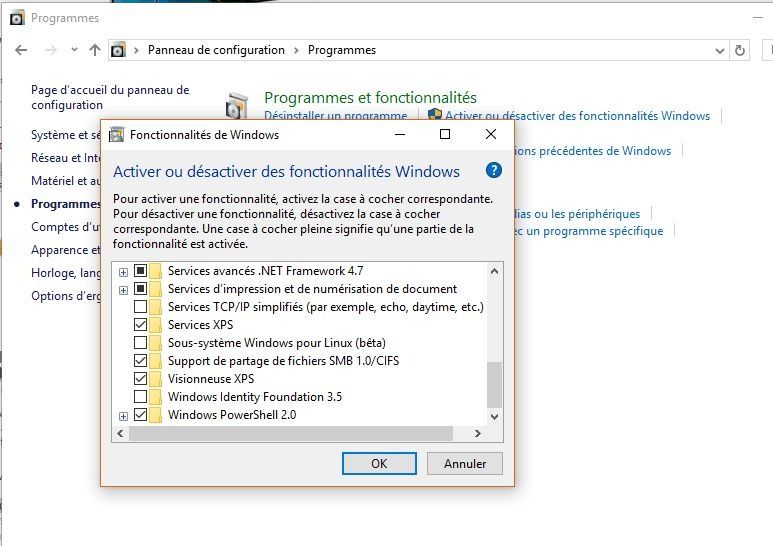This screenshot has height=546, width=773.
Task: Click the horizontal scrollbar thumb in feature list
Action: point(291,434)
